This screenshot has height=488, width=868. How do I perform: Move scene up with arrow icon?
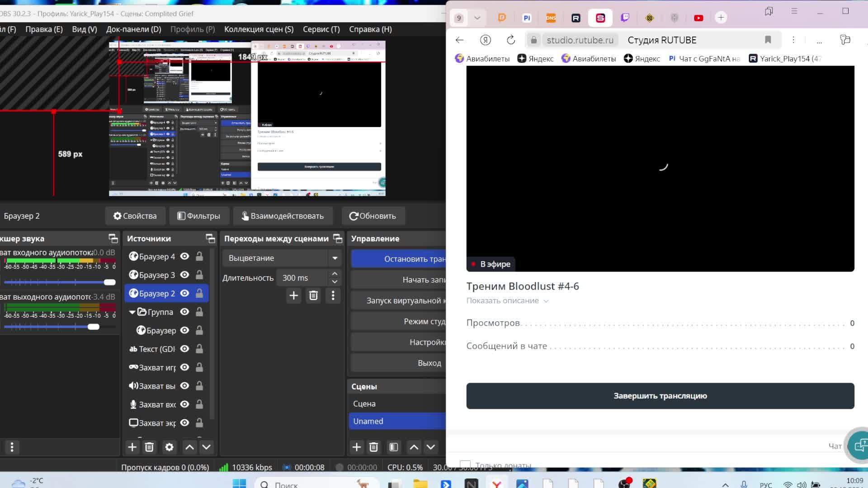pos(414,447)
